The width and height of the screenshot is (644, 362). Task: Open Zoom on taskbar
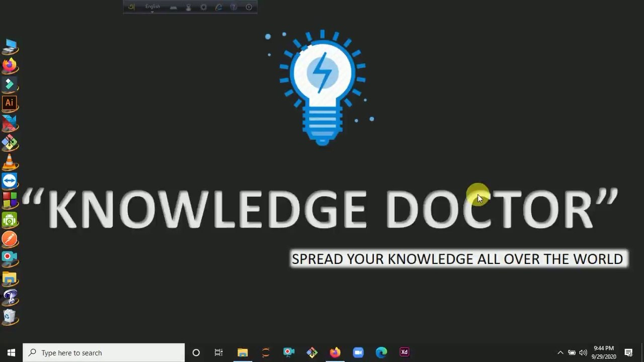358,352
